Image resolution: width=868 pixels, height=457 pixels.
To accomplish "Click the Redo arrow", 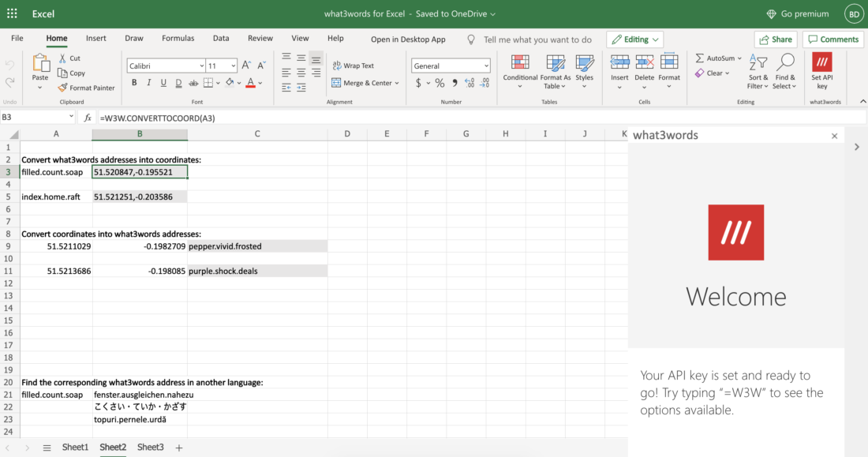I will coord(9,83).
